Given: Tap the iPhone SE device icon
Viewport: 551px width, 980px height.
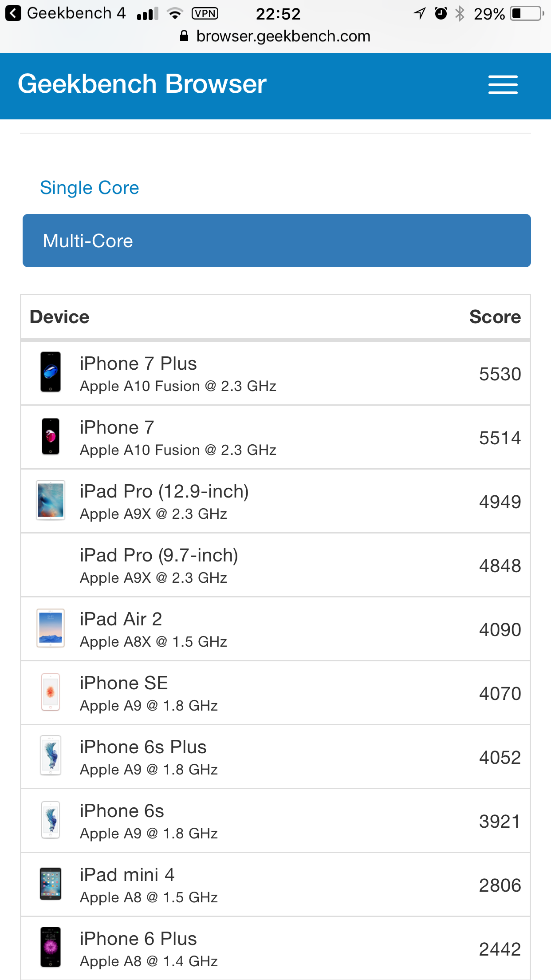Looking at the screenshot, I should coord(51,692).
